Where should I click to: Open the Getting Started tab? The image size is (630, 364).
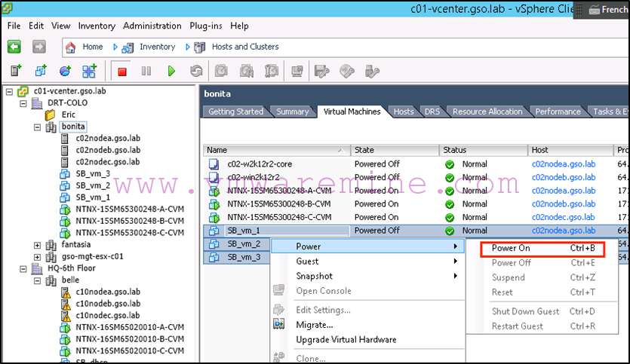[x=236, y=112]
